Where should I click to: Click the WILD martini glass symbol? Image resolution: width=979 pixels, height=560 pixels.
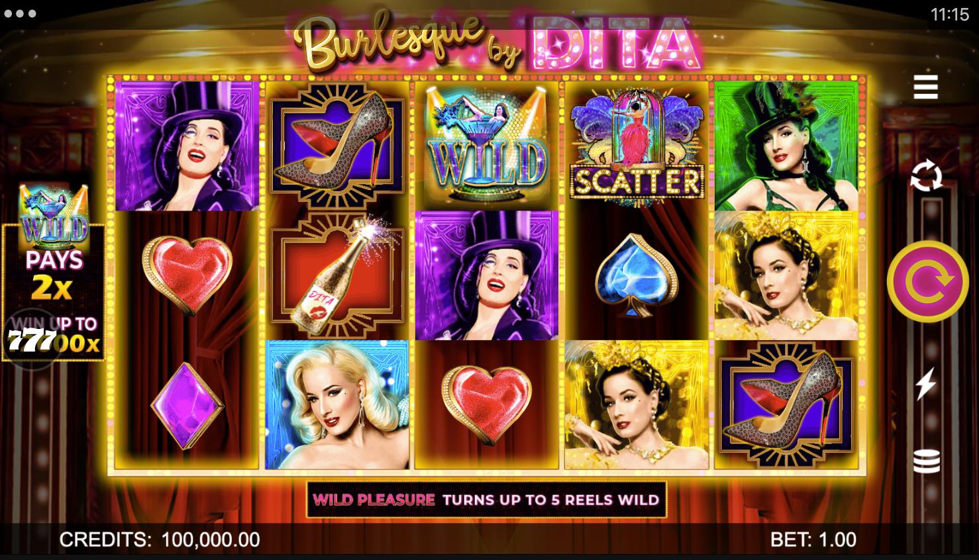tap(486, 145)
